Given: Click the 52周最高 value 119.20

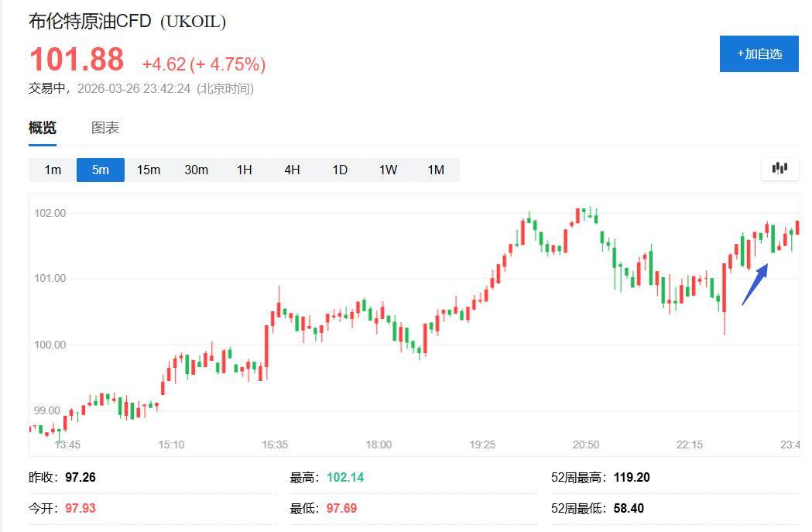Looking at the screenshot, I should click(x=632, y=477).
